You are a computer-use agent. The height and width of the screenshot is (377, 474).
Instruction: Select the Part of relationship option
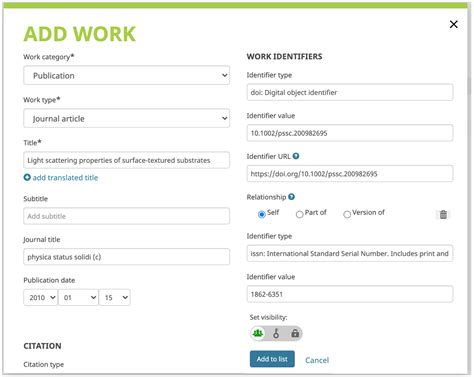point(299,214)
